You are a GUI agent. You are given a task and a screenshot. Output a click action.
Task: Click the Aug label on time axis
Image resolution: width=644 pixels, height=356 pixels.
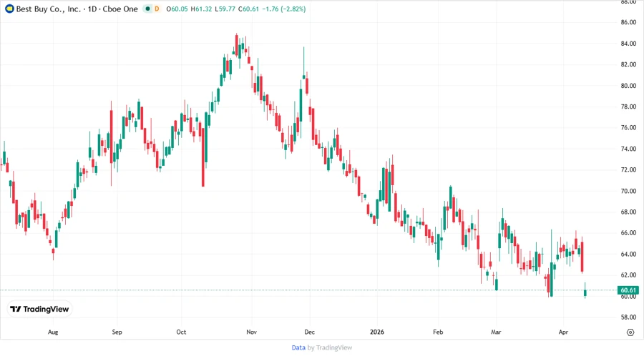[53, 332]
